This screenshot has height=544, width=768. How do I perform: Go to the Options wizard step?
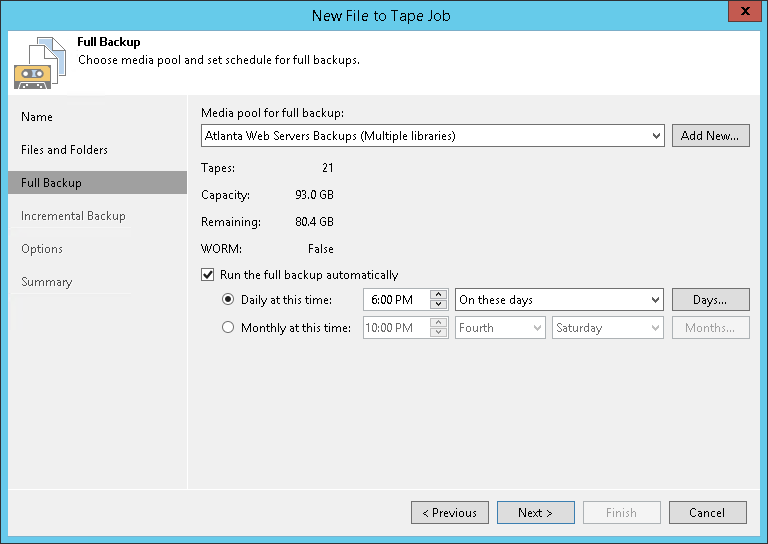(42, 249)
